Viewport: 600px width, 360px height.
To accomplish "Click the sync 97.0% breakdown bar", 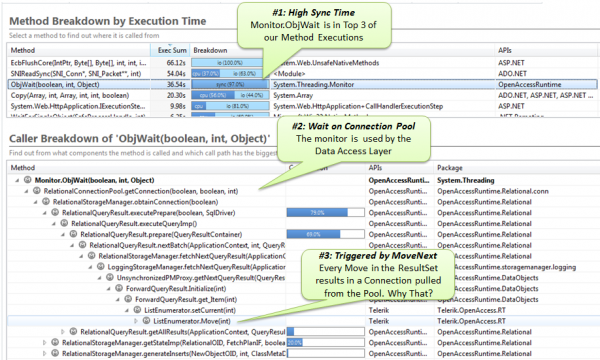I will pos(230,84).
